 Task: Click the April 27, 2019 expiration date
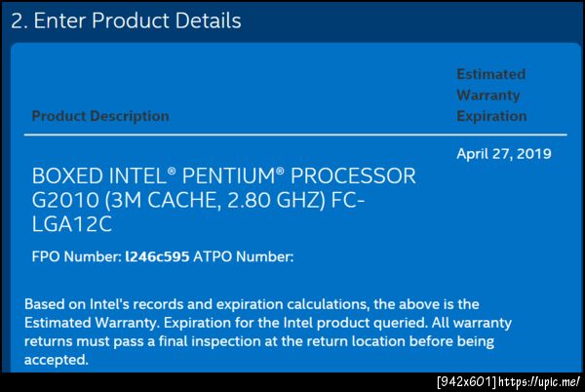pos(503,154)
